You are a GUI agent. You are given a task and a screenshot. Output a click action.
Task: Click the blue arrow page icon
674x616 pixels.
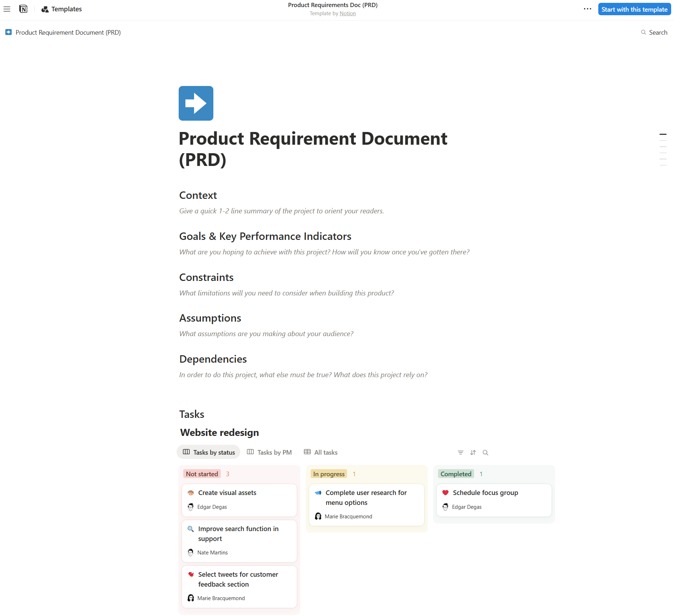click(x=196, y=103)
